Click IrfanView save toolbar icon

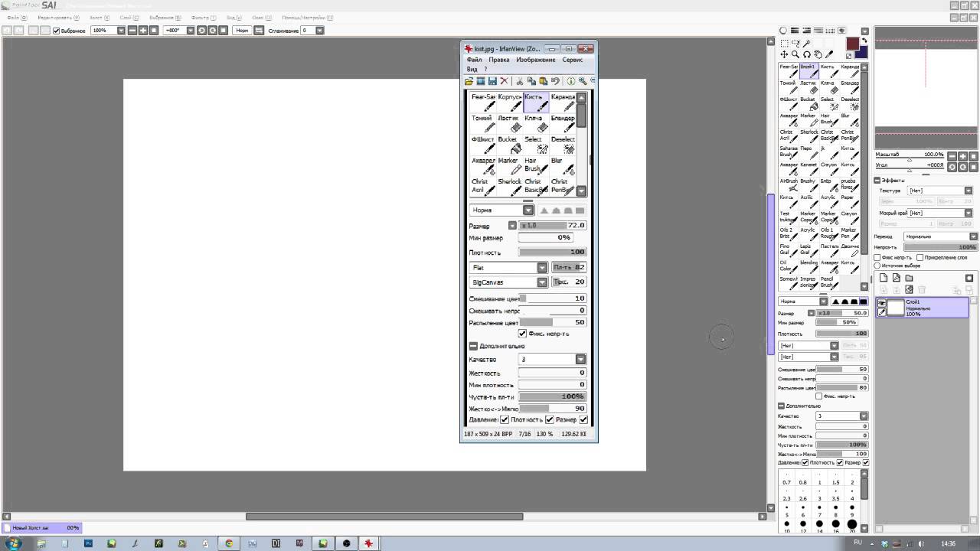[x=492, y=81]
